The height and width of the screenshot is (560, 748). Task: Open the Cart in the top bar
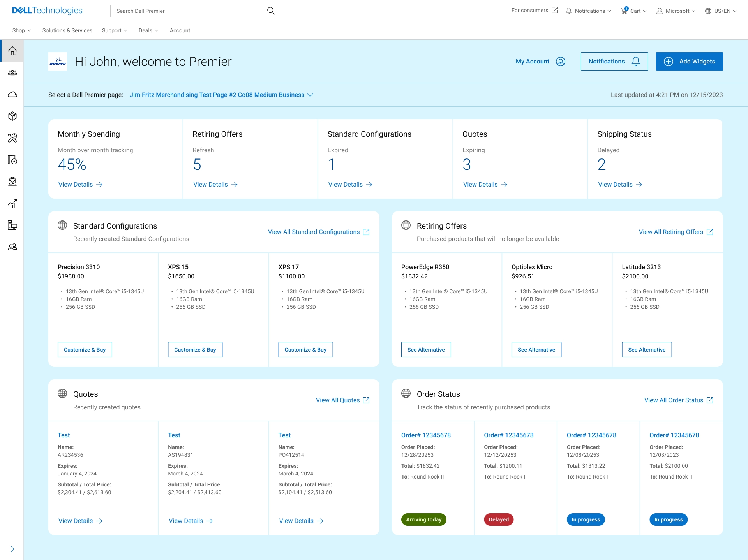click(x=633, y=11)
